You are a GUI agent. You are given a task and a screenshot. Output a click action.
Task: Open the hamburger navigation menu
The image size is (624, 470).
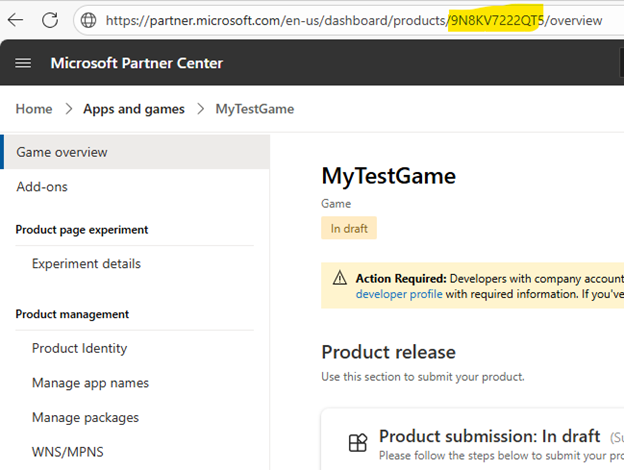pos(23,63)
